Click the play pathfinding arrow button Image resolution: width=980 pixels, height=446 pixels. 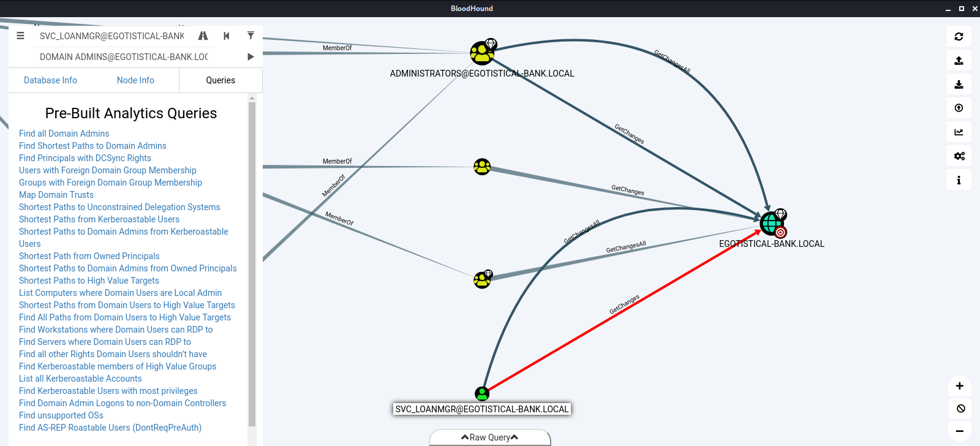[251, 56]
